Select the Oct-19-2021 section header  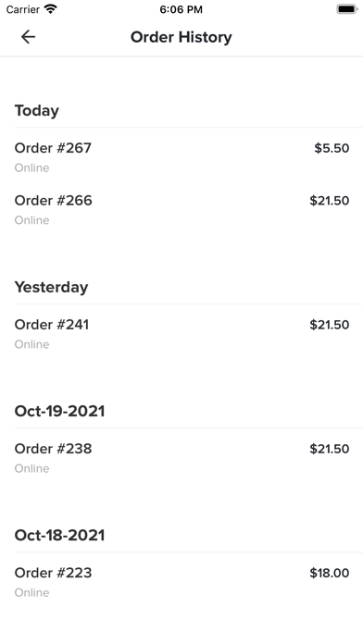59,411
